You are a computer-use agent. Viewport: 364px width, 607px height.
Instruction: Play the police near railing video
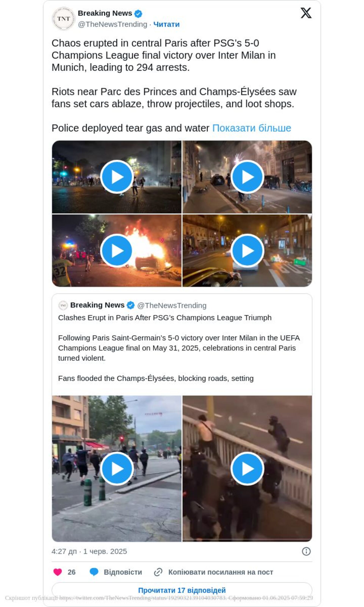247,469
